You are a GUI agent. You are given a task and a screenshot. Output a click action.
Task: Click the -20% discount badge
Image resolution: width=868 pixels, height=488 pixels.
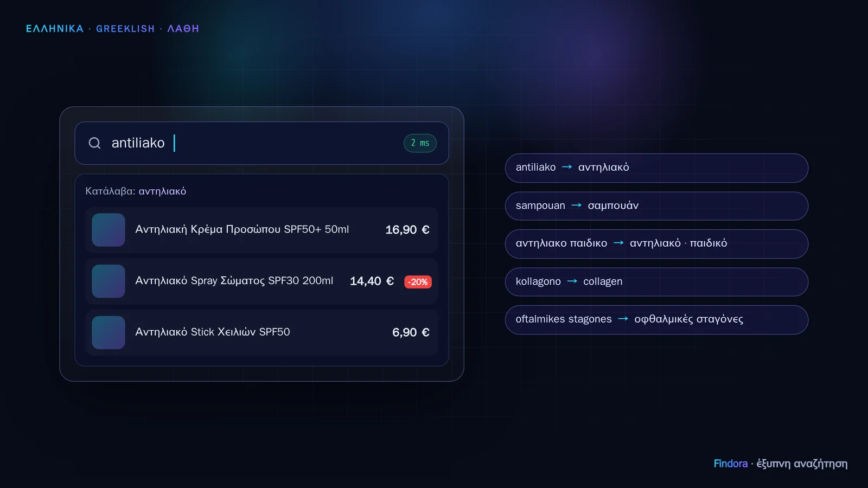pos(418,282)
